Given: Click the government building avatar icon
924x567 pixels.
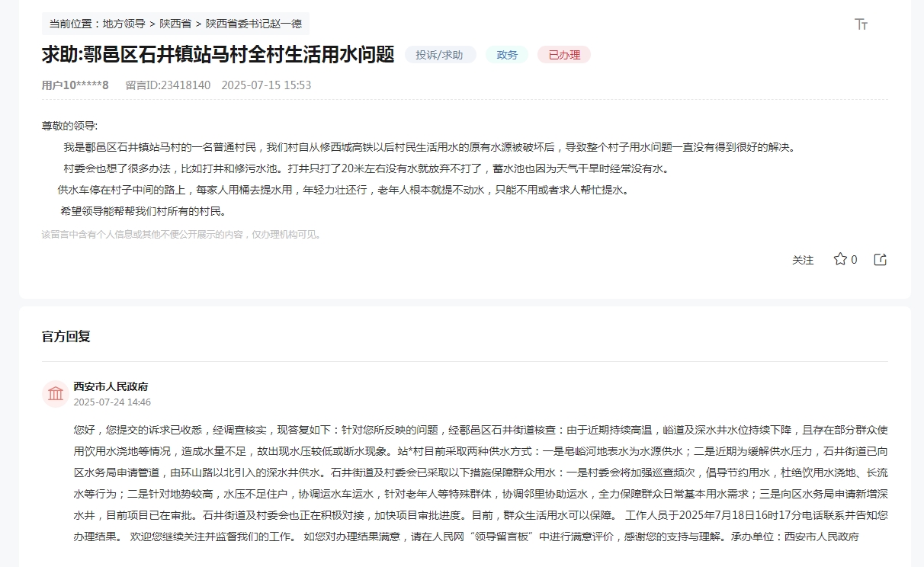Looking at the screenshot, I should pyautogui.click(x=56, y=393).
